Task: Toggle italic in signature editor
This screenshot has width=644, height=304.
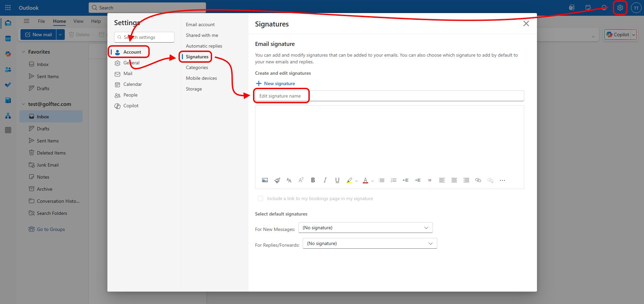Action: (325, 180)
